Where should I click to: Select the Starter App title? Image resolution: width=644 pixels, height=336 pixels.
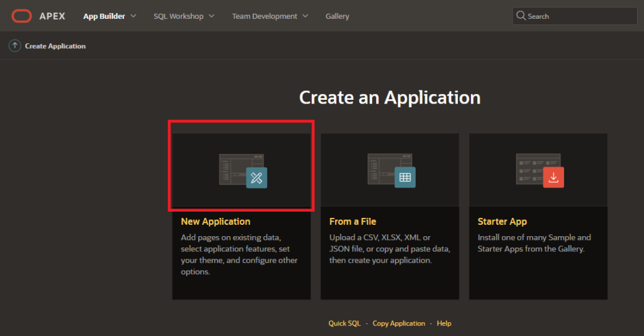tap(502, 222)
